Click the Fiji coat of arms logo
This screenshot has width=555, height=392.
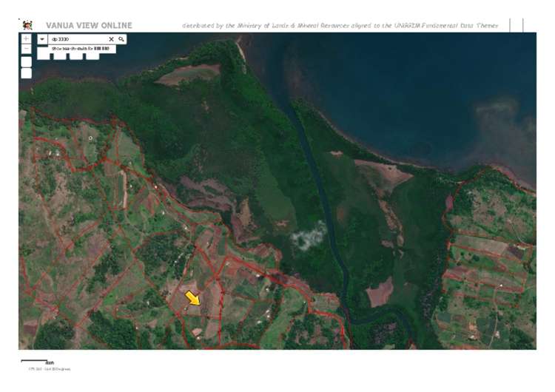27,25
